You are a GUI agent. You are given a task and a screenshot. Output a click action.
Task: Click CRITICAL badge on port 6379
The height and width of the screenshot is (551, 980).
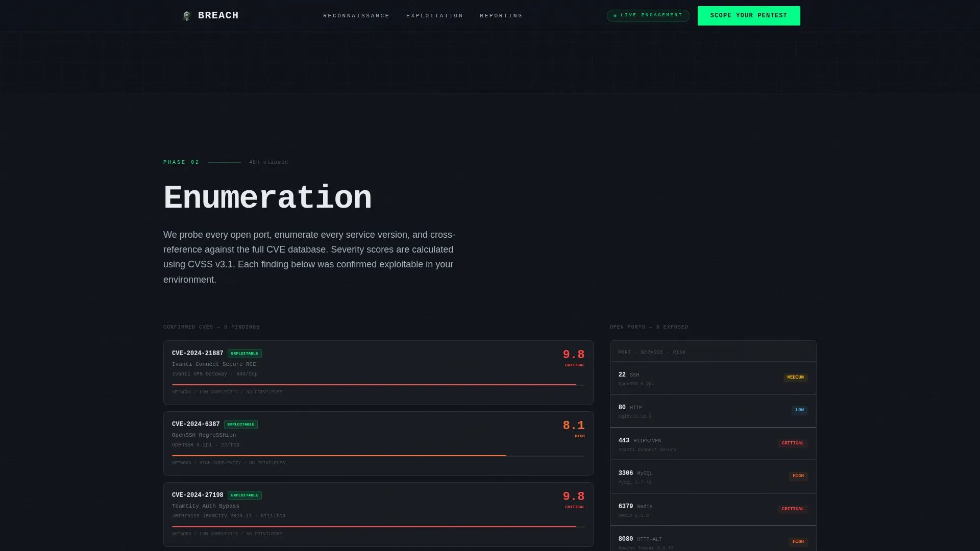click(x=793, y=509)
